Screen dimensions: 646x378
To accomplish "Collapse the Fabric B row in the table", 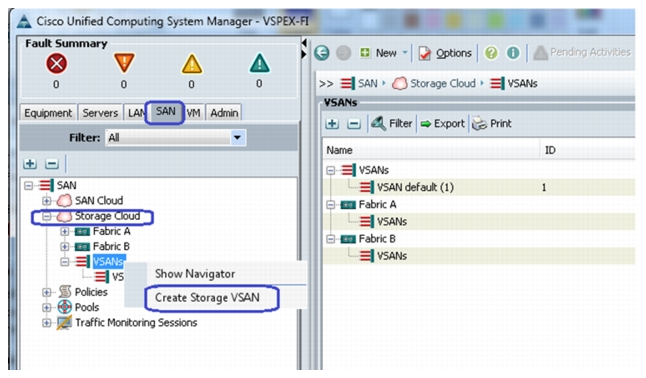I will tap(330, 239).
